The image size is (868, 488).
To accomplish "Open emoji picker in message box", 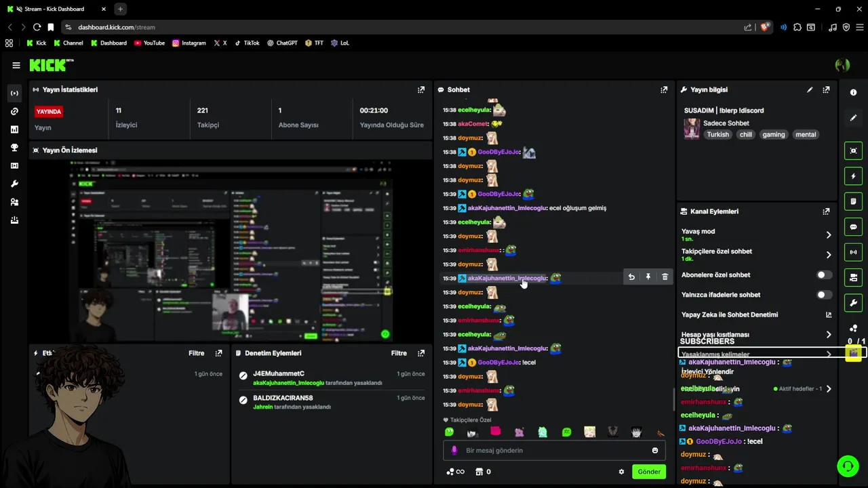I will pyautogui.click(x=655, y=450).
